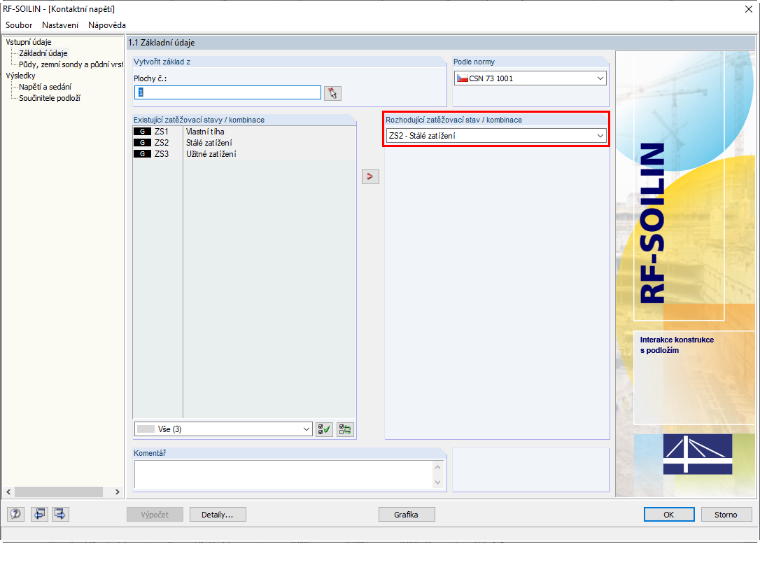
Task: Click the Storno button
Action: point(726,515)
